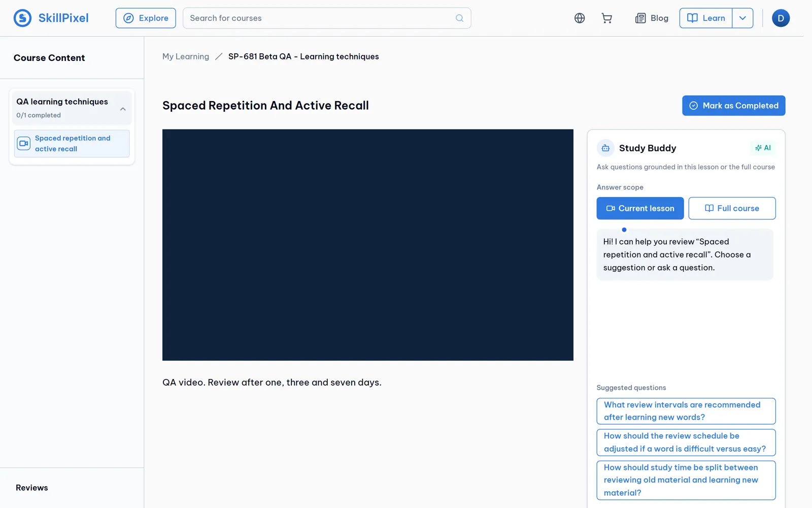The height and width of the screenshot is (508, 812).
Task: Click the Spaced Repetition And Active Recall heading
Action: (x=265, y=106)
